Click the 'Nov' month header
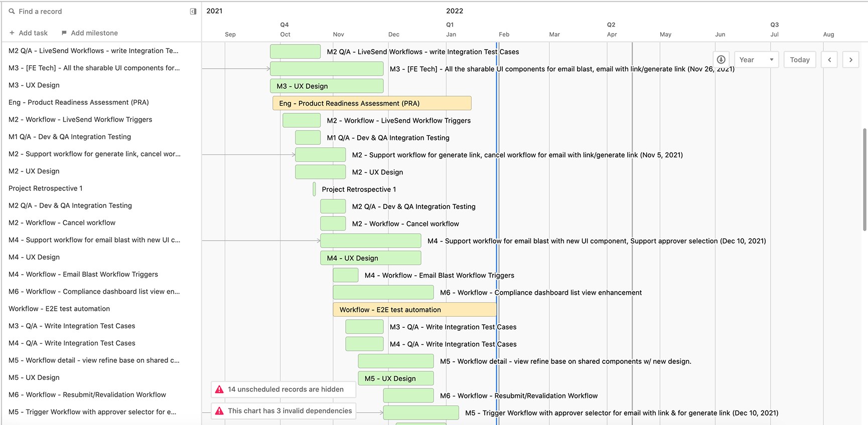Image resolution: width=868 pixels, height=425 pixels. [339, 35]
